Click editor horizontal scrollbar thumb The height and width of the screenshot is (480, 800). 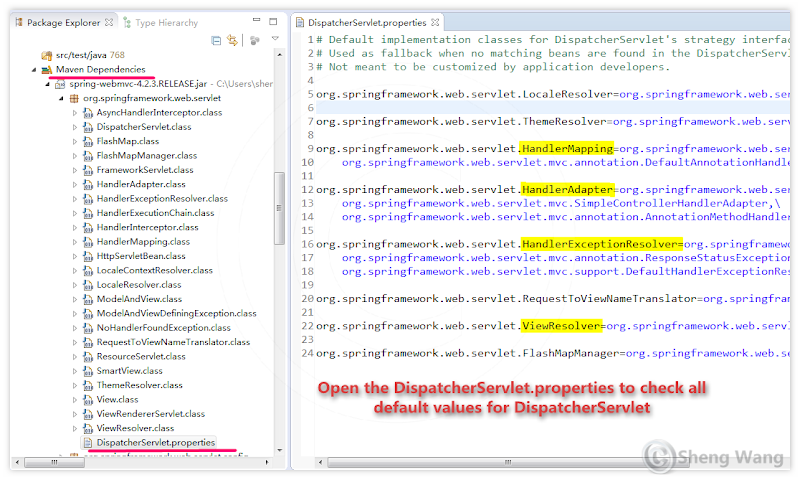coord(508,463)
